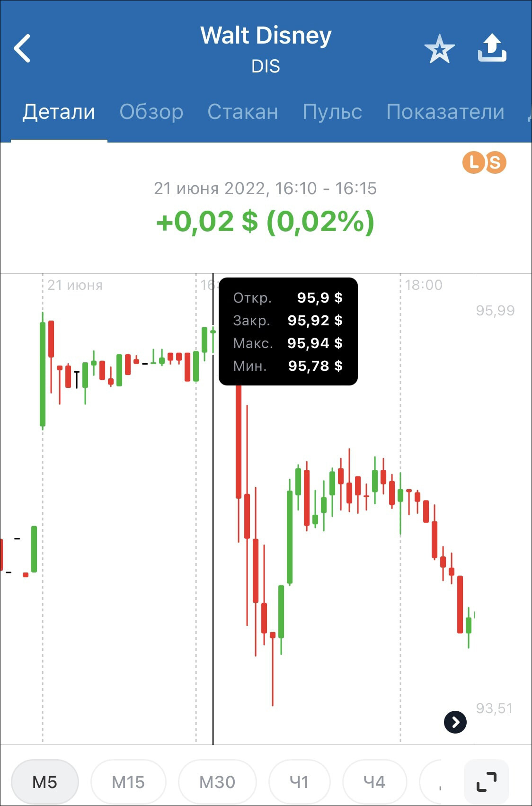Viewport: 532px width, 806px height.
Task: Switch to the Обзор tab
Action: click(x=151, y=112)
